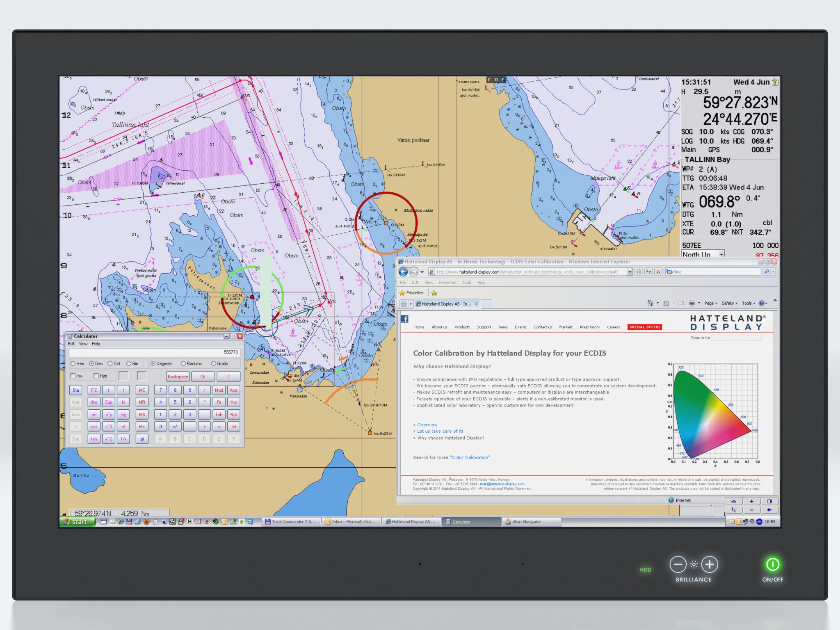The height and width of the screenshot is (630, 840).
Task: Open the North Up orientation dropdown
Action: tap(721, 254)
